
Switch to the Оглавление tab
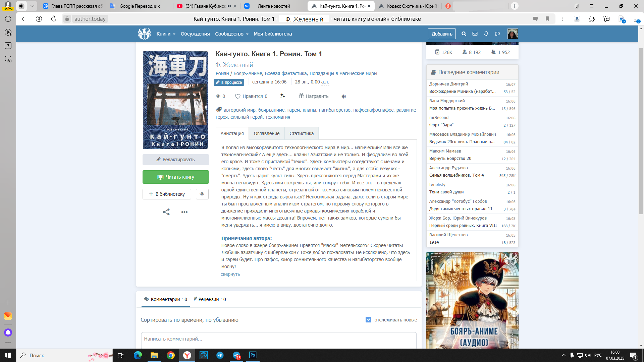266,133
